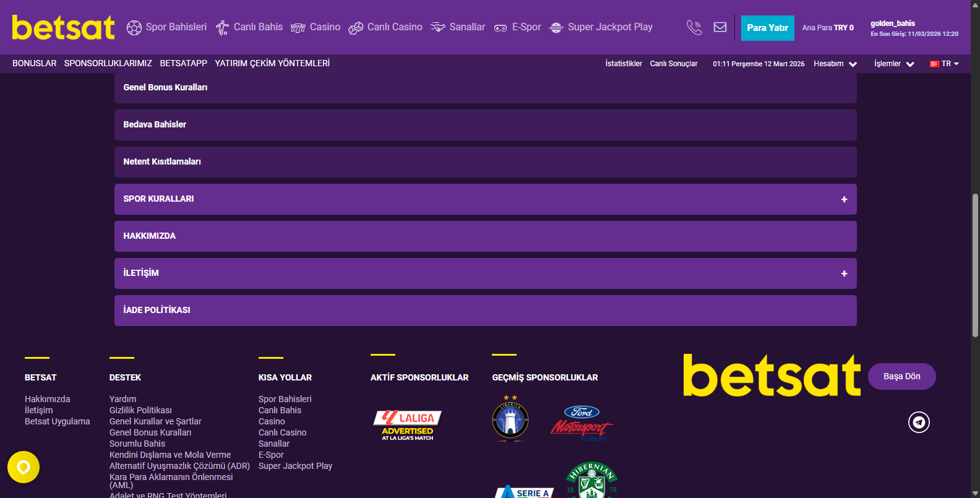Screen dimensions: 980x498
Task: Open footer İletişim link
Action: tap(39, 410)
